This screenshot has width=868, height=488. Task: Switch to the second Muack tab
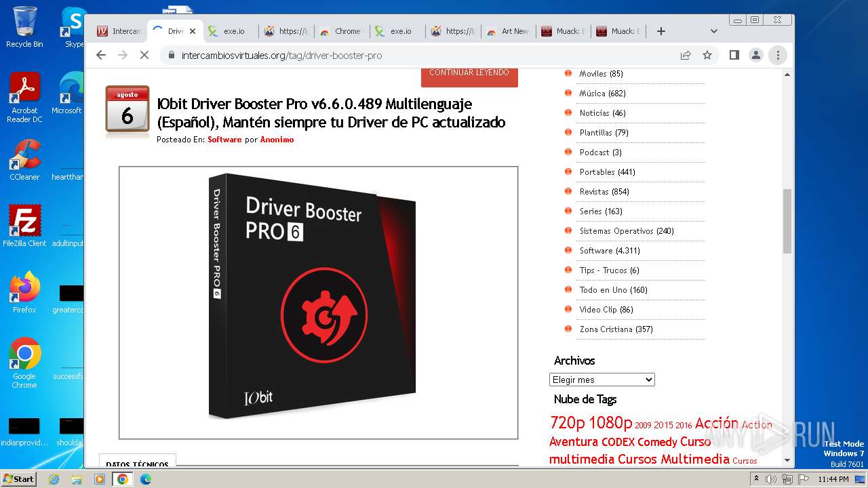[x=618, y=31]
